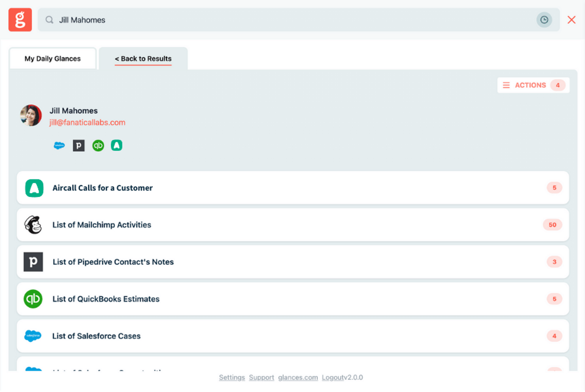585x392 pixels.
Task: Click the small Salesforce icon under the email
Action: (59, 145)
